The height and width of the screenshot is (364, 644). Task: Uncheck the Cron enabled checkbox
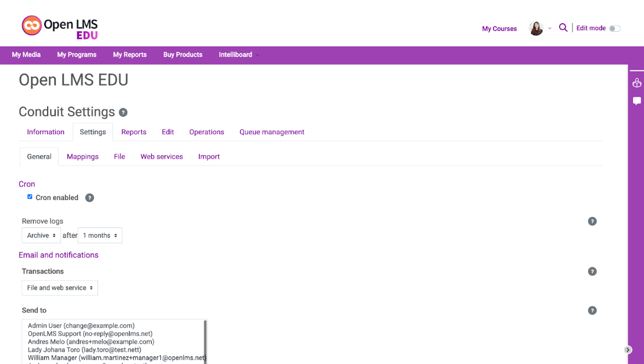[x=30, y=197]
